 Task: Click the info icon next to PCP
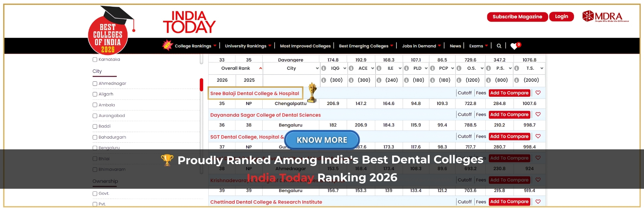pos(433,68)
